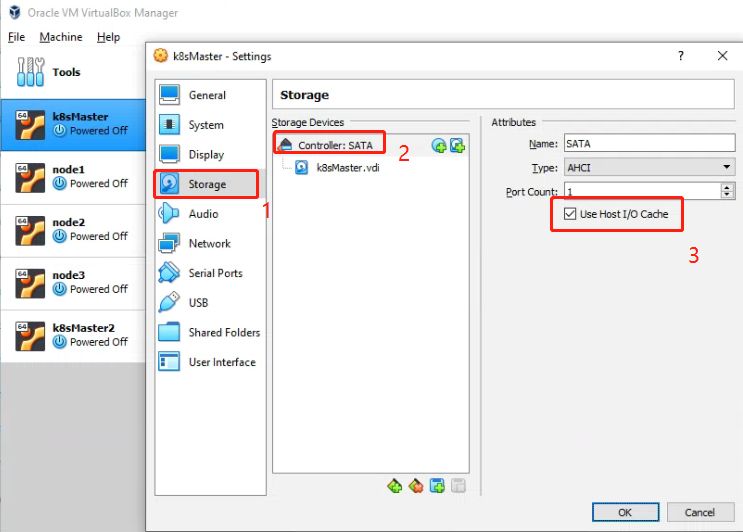Toggle Use Host I/O Cache checkbox
Image resolution: width=743 pixels, height=532 pixels.
[570, 214]
